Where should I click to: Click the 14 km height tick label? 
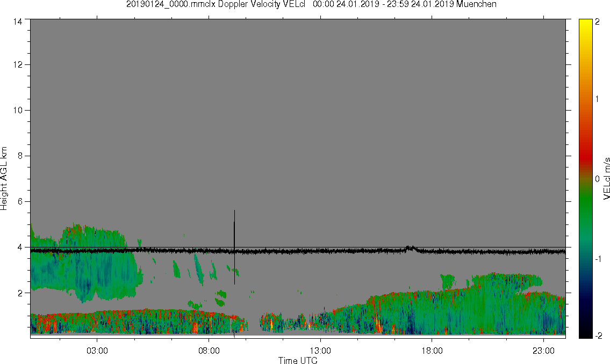pos(18,22)
